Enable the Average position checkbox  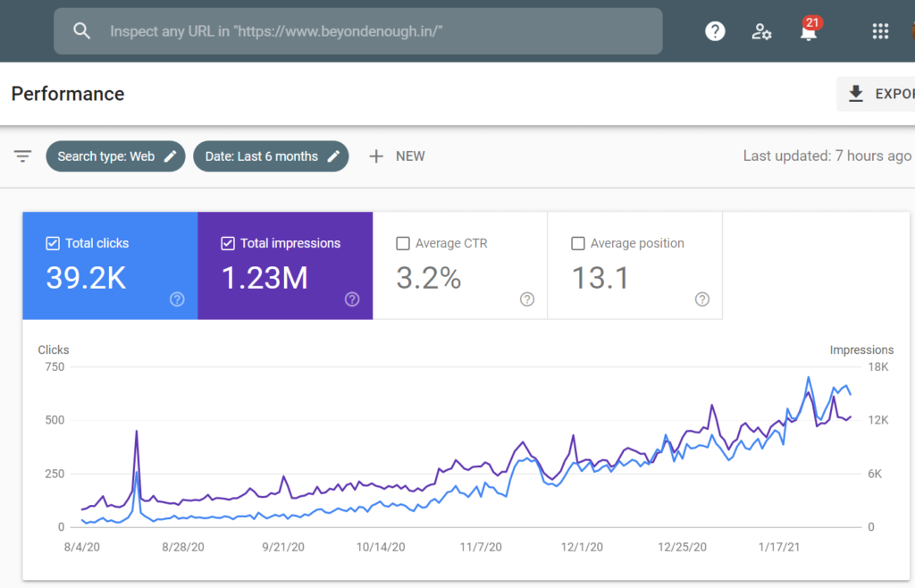(578, 243)
